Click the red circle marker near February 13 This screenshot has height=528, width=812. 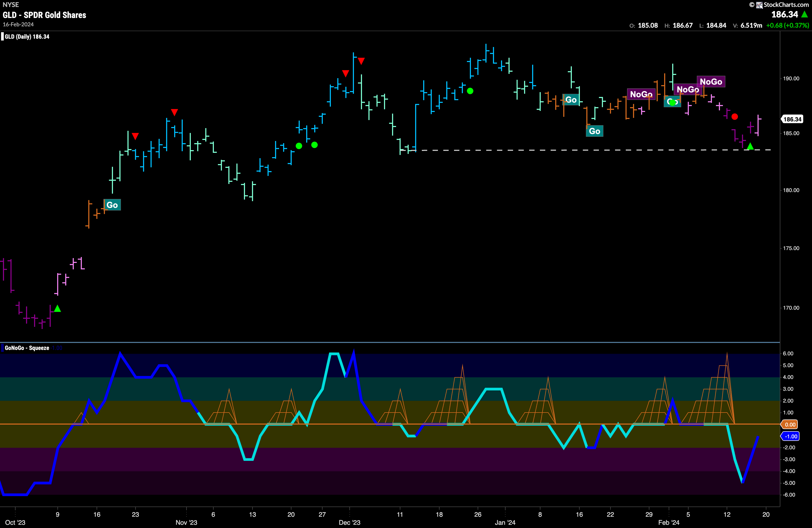(735, 117)
